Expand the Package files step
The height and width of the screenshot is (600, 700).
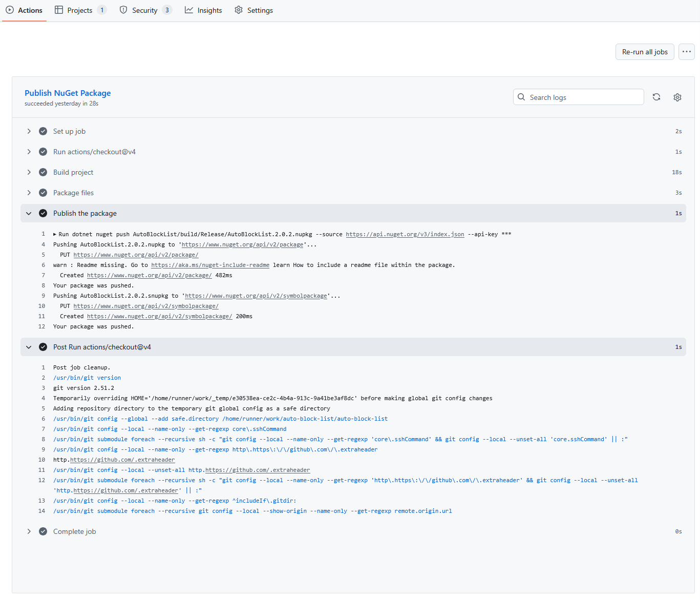29,193
